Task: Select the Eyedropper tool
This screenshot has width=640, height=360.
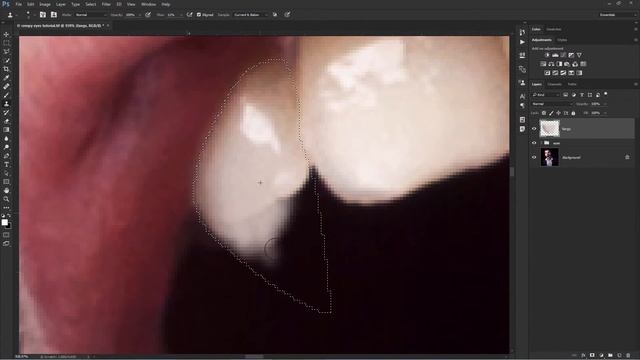Action: [6, 78]
